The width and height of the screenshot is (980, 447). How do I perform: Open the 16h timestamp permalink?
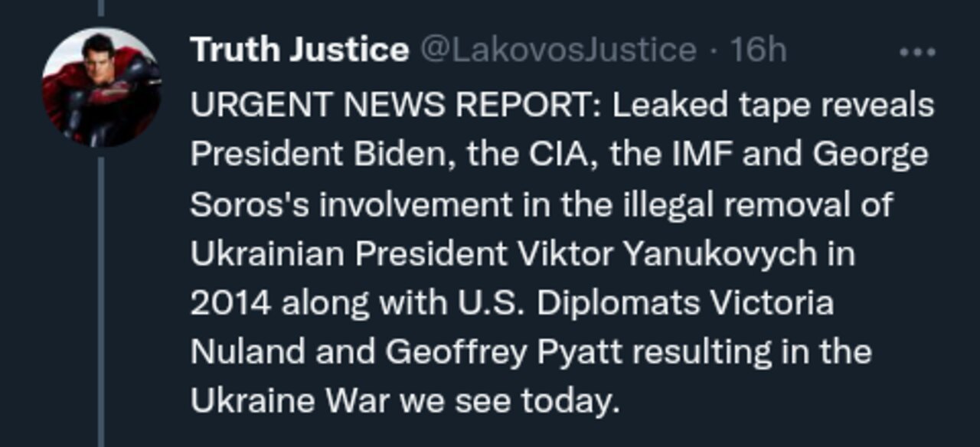758,51
